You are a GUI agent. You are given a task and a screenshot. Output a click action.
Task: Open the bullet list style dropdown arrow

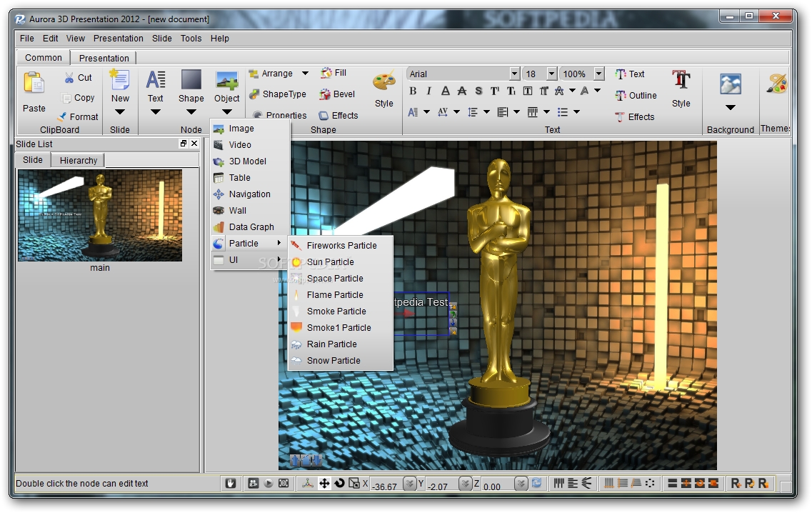[576, 112]
